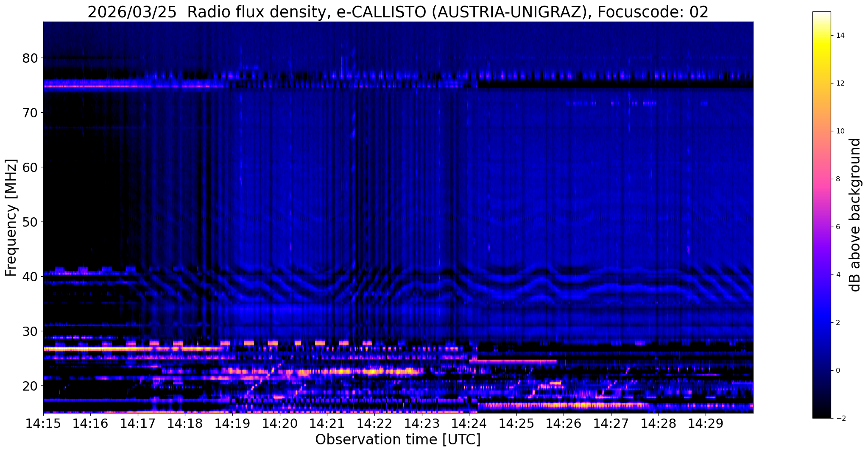Click the pink region of the colorbar near 8 dB

coord(821,179)
